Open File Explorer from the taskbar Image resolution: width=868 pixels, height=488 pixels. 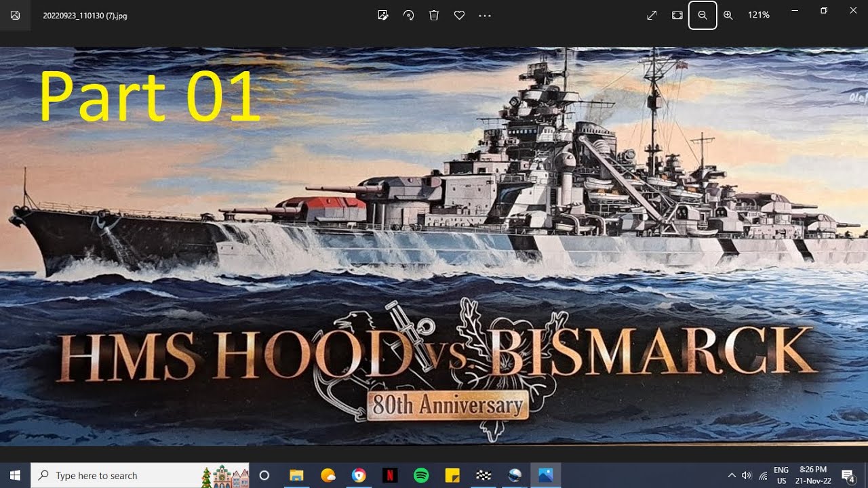tap(296, 475)
